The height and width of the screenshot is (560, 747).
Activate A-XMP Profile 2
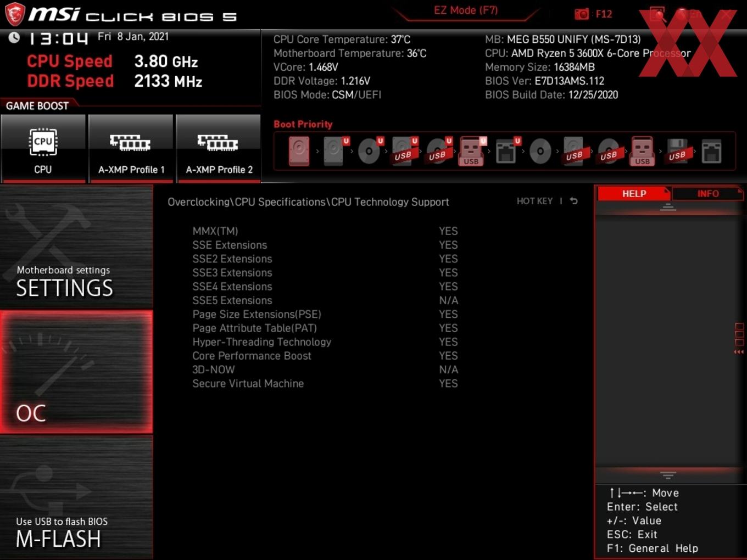point(219,148)
